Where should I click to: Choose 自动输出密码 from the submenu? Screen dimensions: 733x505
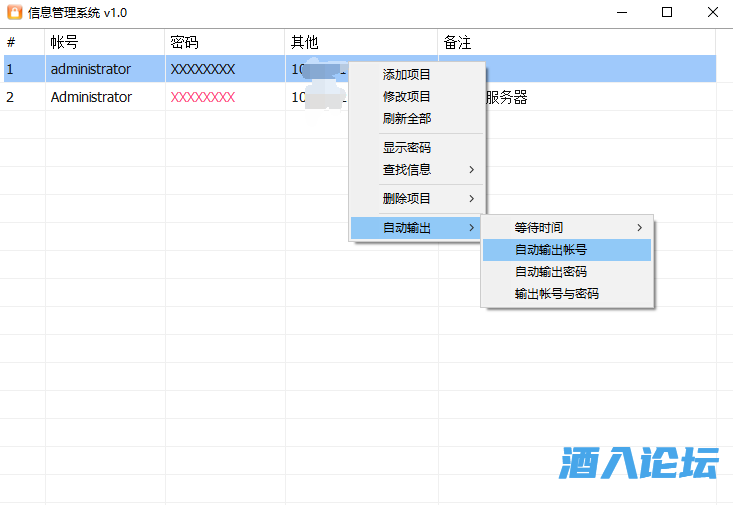pos(551,272)
